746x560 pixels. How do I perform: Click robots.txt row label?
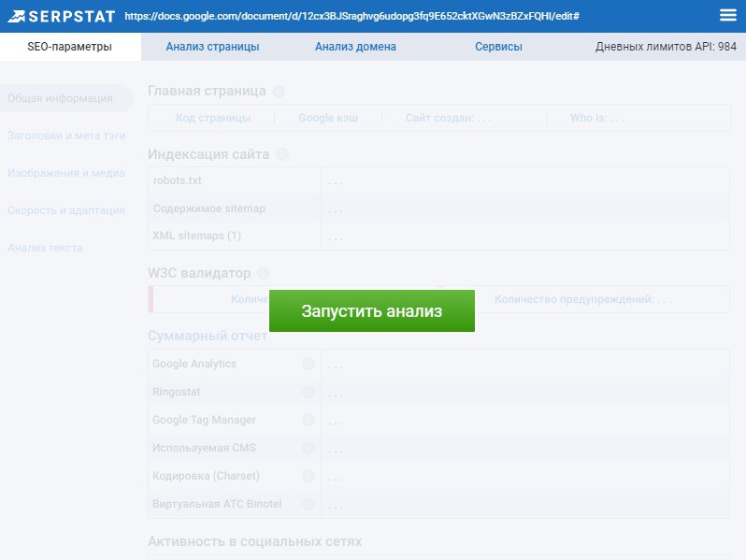178,180
